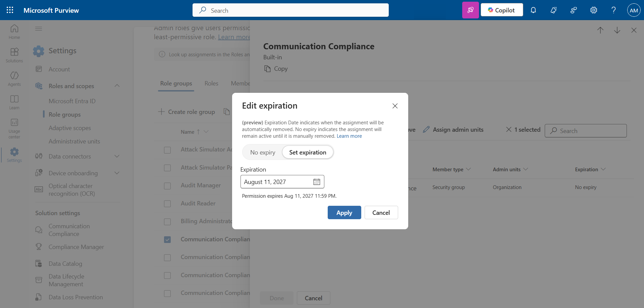Screen dimensions: 644x308
Task: Go to next item with down arrow
Action: coord(617,30)
